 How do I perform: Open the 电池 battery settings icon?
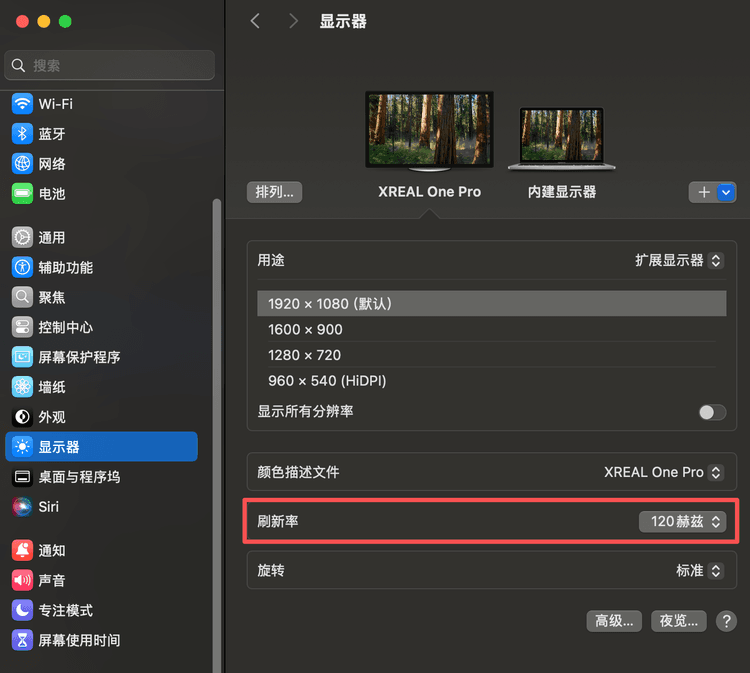click(22, 194)
